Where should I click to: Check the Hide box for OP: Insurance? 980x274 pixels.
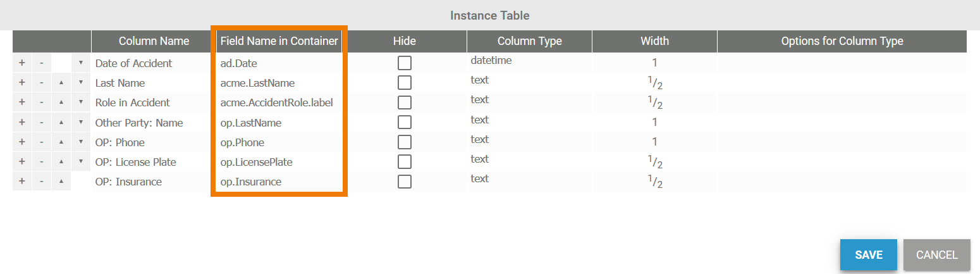click(x=405, y=182)
